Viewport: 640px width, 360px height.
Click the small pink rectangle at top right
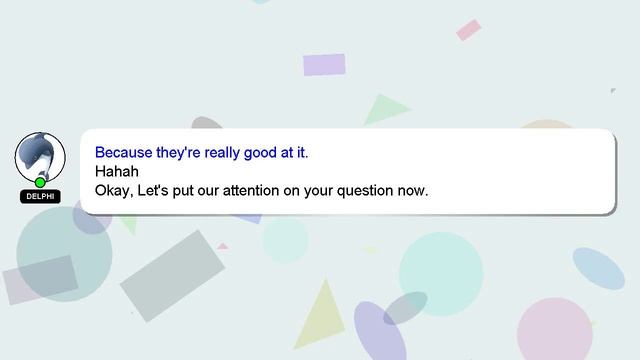tap(469, 30)
